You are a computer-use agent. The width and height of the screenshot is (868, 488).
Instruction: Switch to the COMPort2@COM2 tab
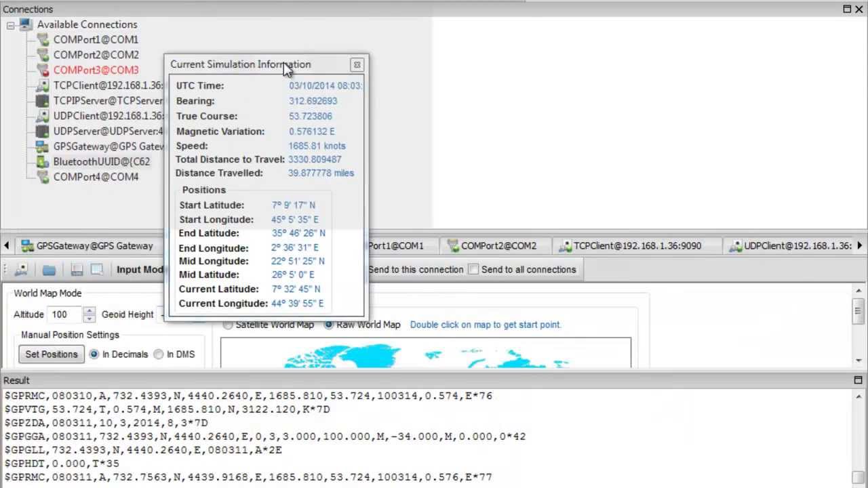click(494, 245)
